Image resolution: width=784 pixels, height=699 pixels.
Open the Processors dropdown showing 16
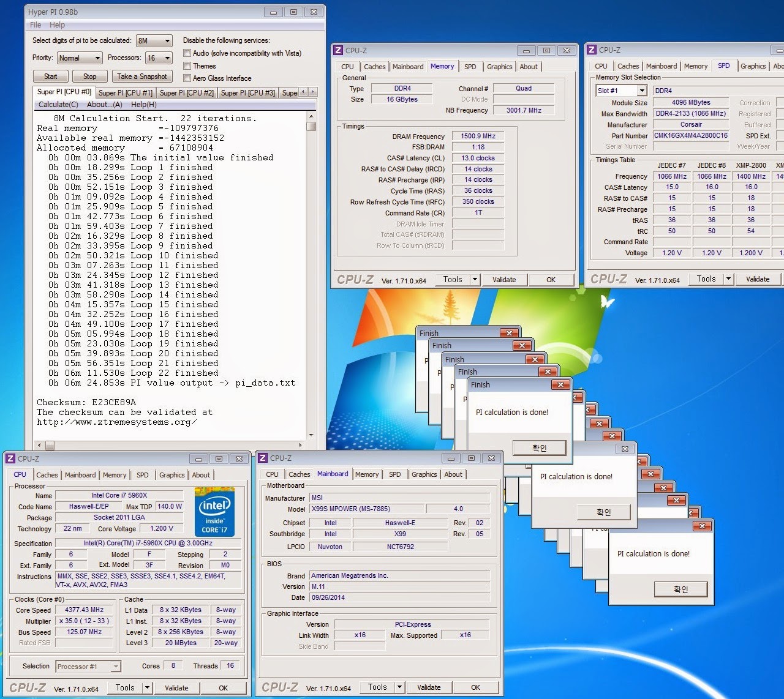(159, 58)
